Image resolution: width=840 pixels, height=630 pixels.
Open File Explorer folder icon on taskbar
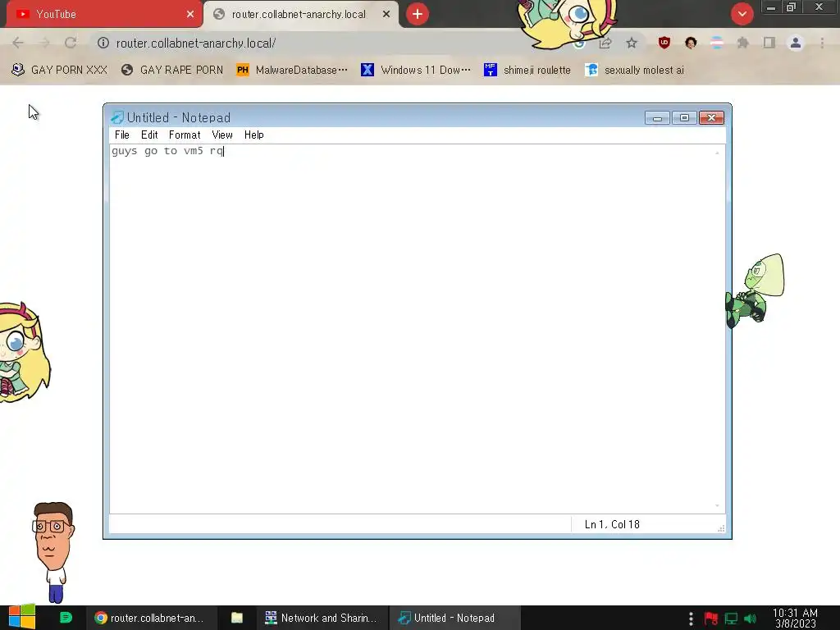click(x=237, y=618)
